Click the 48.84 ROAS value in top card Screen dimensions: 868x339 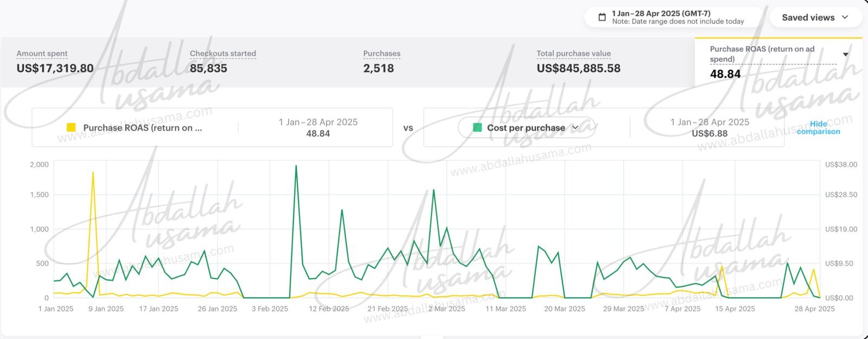click(725, 74)
